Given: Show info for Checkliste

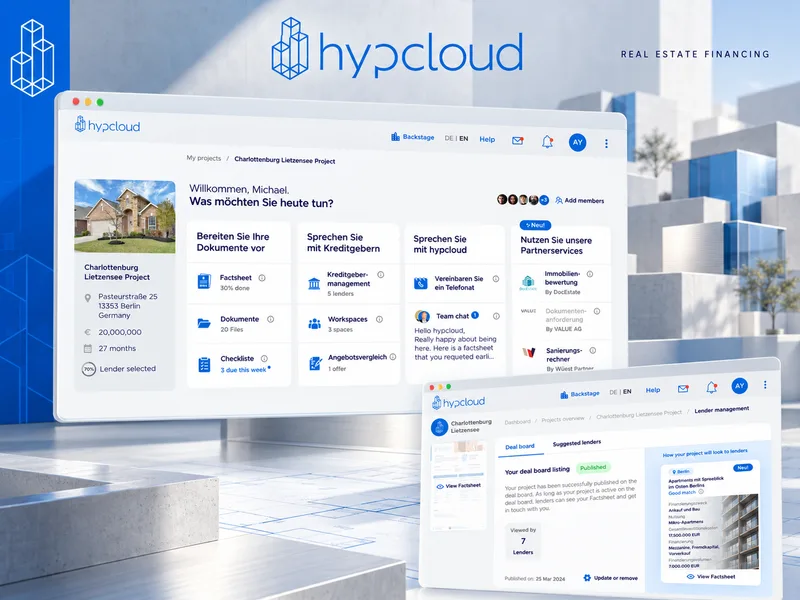Looking at the screenshot, I should point(264,359).
